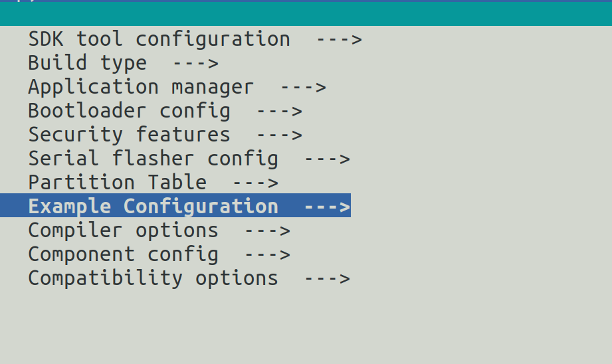The image size is (612, 364).
Task: Select the Build type entry
Action: pos(87,63)
